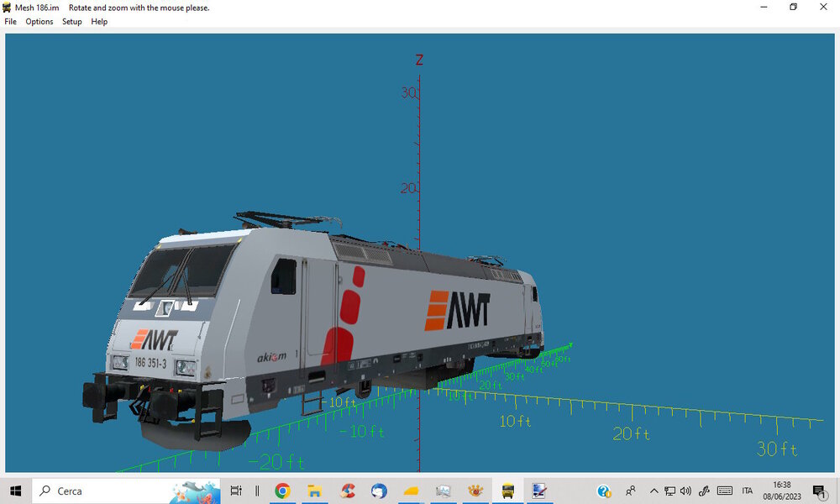Open the orange paw taskbar app
The height and width of the screenshot is (504, 840).
475,491
